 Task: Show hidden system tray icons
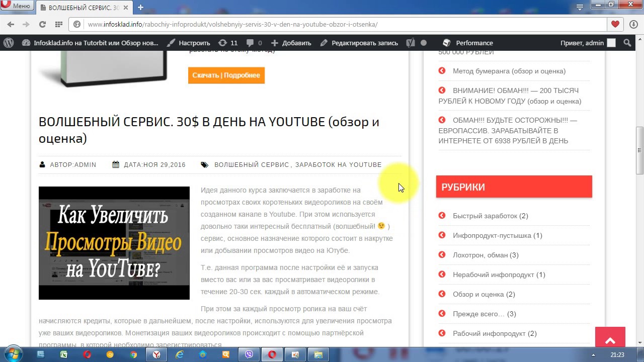[593, 354]
